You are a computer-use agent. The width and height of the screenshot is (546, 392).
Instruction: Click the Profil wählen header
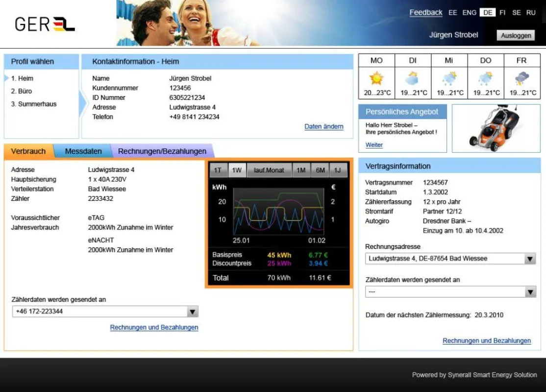click(x=42, y=62)
